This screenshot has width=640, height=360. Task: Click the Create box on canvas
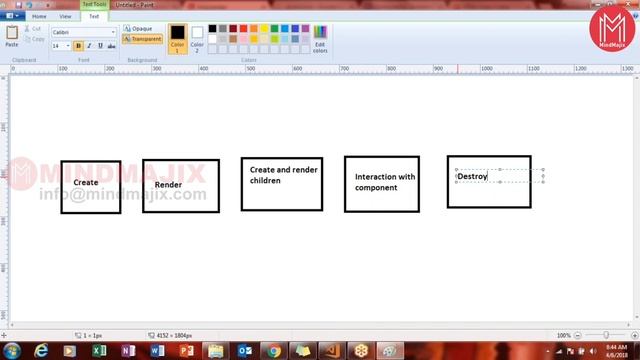click(91, 187)
